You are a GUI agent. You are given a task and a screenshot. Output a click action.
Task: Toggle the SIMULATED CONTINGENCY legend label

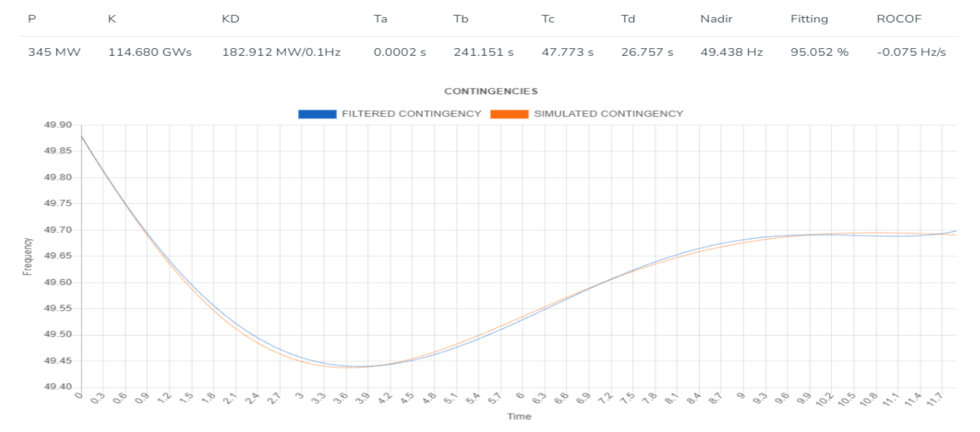[608, 114]
